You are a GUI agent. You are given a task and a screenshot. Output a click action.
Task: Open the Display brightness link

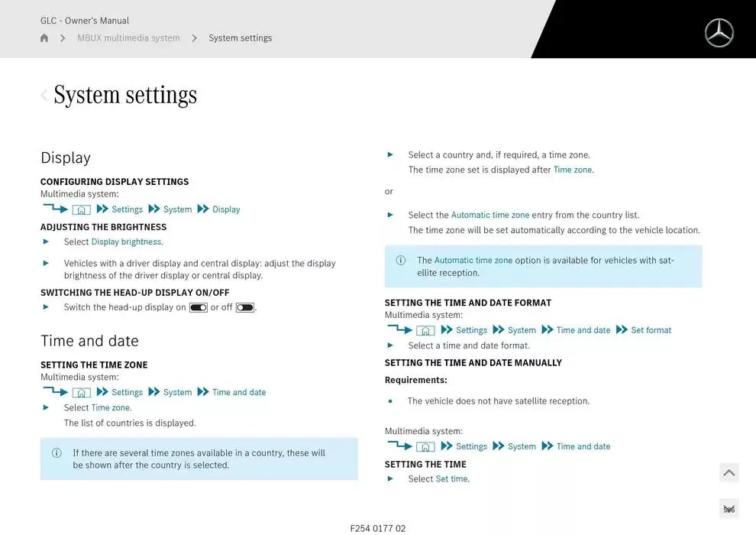[126, 242]
